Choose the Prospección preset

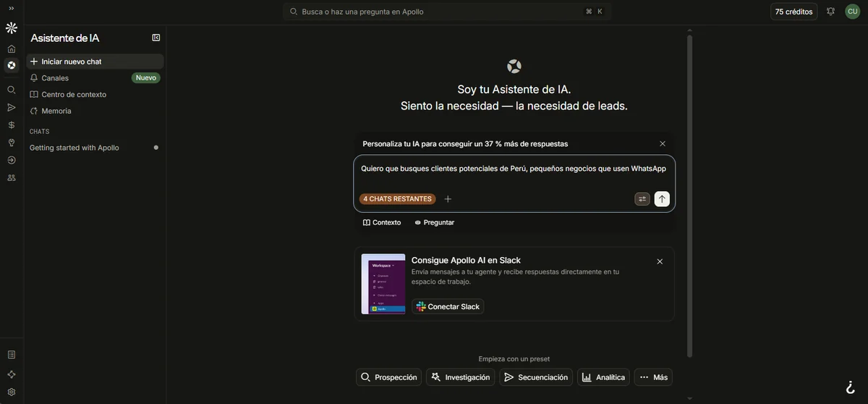pyautogui.click(x=389, y=377)
